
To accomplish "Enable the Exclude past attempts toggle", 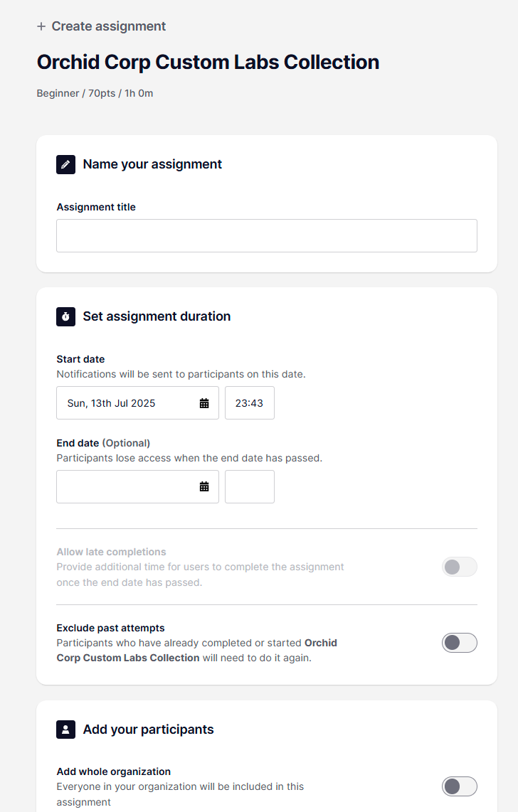I will coord(460,643).
